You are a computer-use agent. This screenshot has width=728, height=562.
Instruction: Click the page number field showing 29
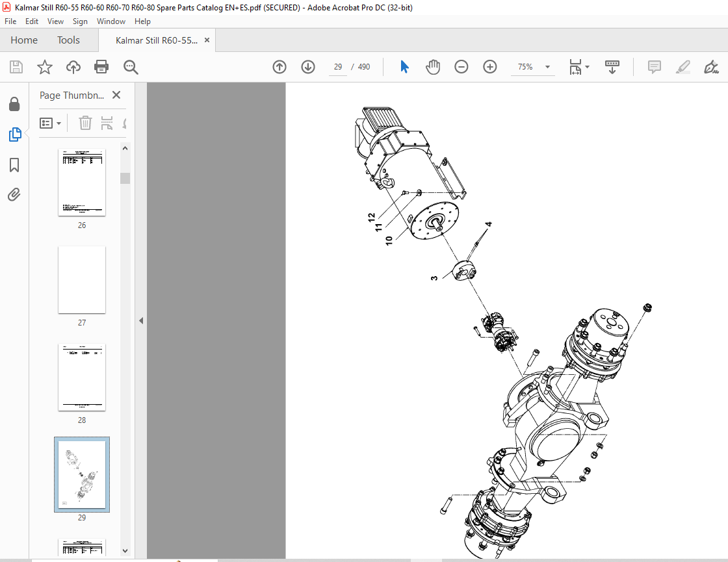[338, 67]
